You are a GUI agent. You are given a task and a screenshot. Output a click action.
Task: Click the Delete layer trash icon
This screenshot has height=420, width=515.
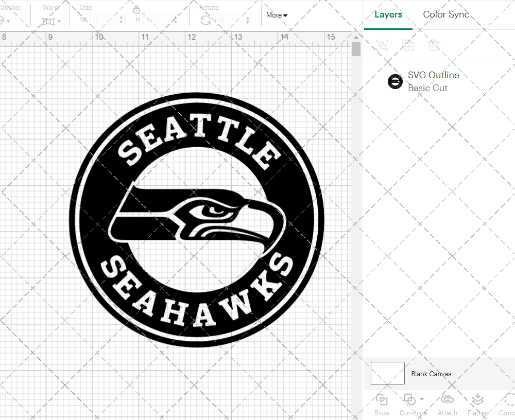pyautogui.click(x=434, y=45)
